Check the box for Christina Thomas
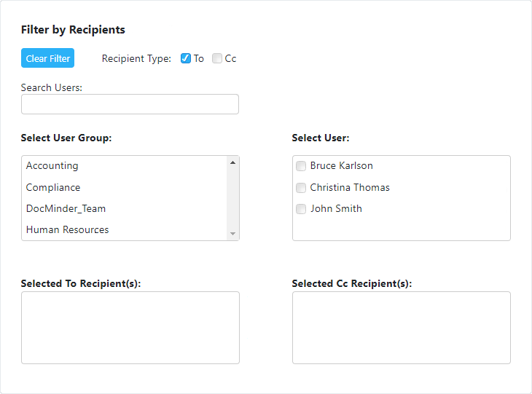This screenshot has width=532, height=394. click(301, 188)
